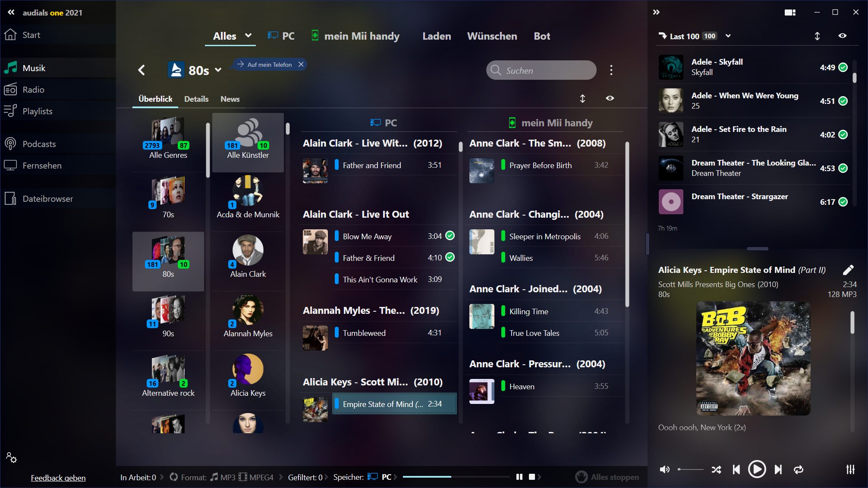Toggle repeat playback
This screenshot has height=488, width=868.
799,469
